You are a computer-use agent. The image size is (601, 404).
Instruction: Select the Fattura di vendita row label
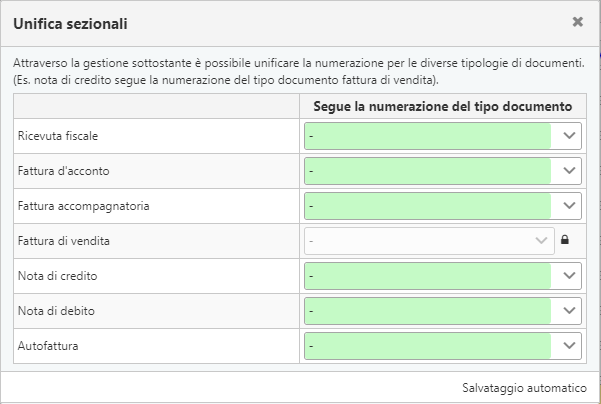tap(64, 241)
